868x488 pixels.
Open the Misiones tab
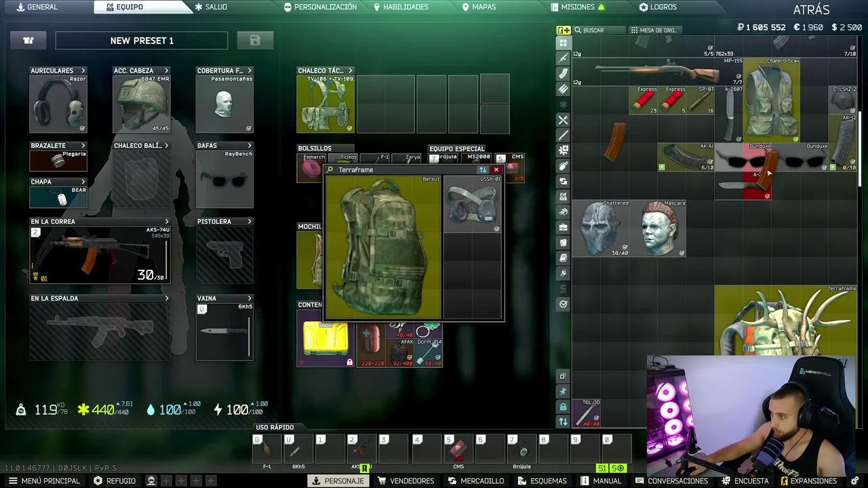578,7
